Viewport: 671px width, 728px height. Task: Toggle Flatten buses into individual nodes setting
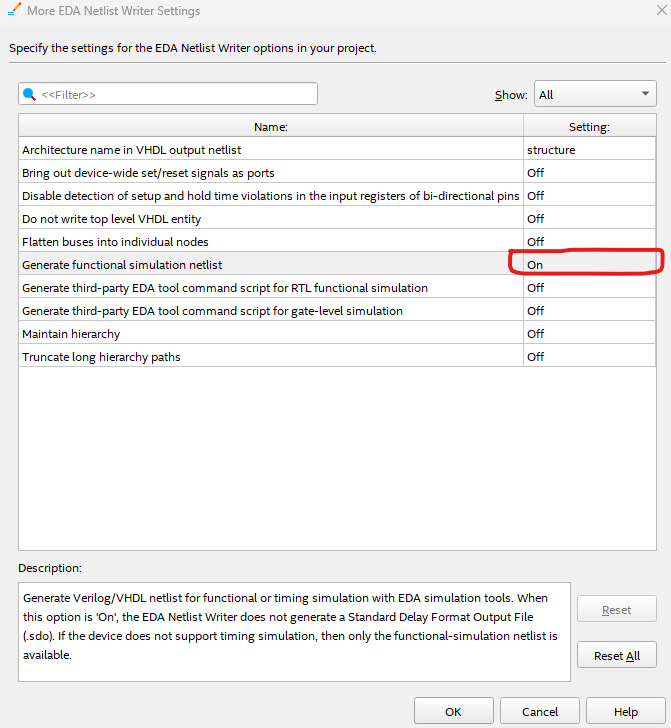(589, 242)
